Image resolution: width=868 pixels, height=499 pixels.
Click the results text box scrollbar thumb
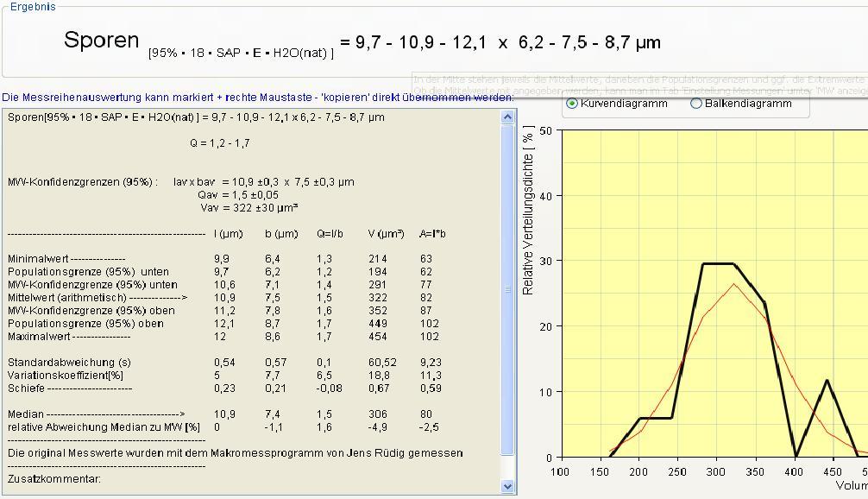[x=508, y=294]
